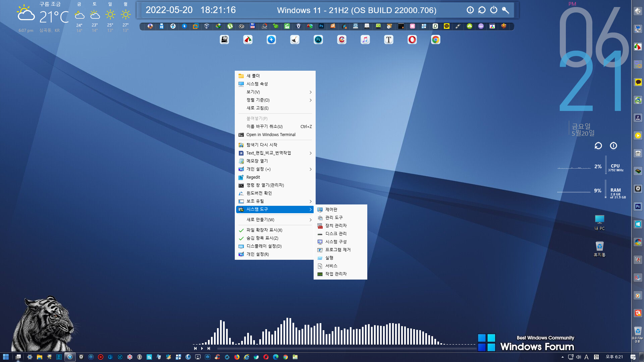
Task: Launch uTorrent from the top dock bar
Action: [230, 26]
